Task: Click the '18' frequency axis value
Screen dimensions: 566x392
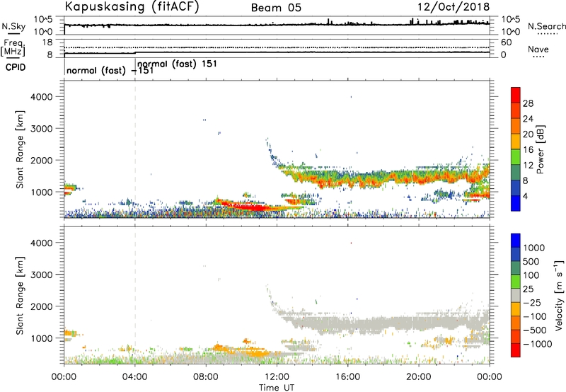Action: pyautogui.click(x=47, y=42)
